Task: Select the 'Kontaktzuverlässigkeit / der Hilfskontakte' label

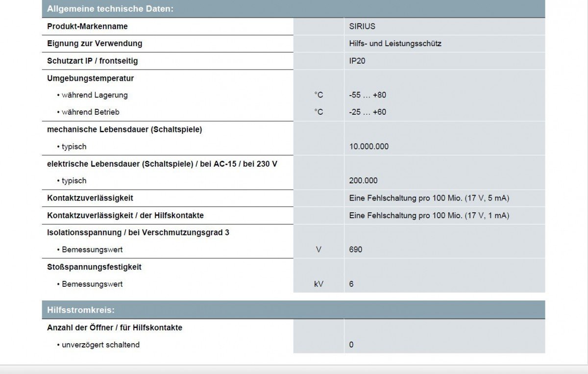Action: pyautogui.click(x=125, y=215)
